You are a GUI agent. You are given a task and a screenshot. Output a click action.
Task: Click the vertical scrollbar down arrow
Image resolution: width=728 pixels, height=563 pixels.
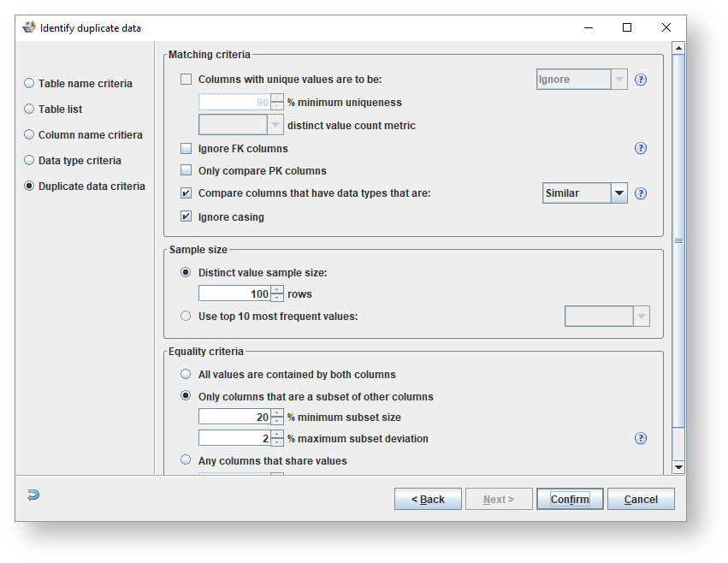[x=678, y=467]
